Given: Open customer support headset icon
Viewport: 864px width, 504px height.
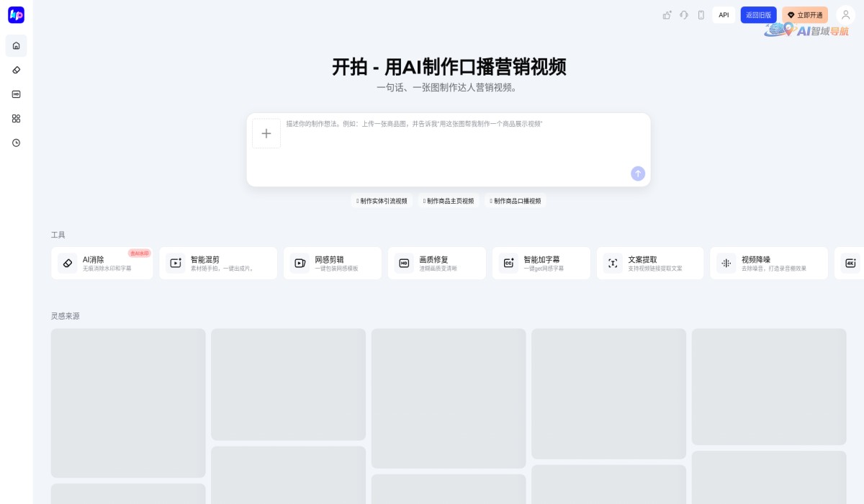Looking at the screenshot, I should click(684, 14).
